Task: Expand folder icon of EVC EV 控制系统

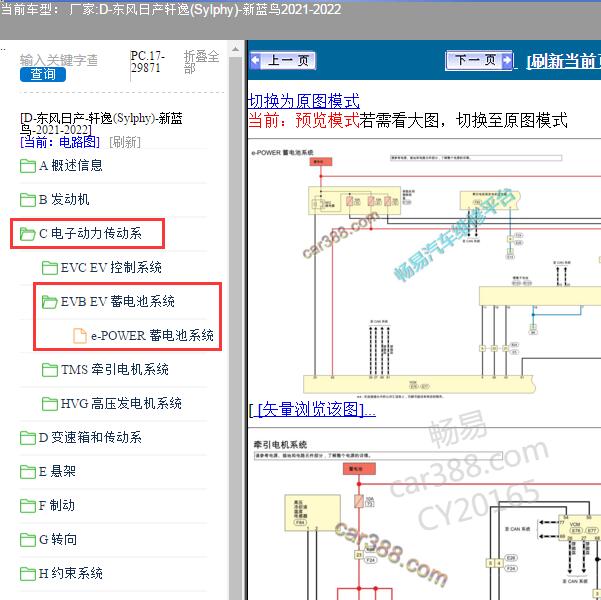Action: [x=50, y=268]
